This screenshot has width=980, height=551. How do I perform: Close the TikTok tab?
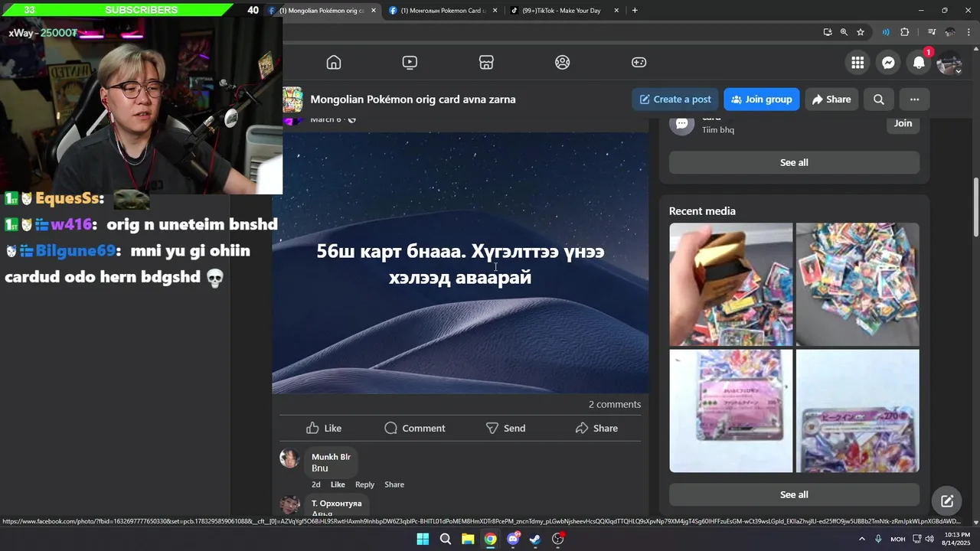point(616,11)
